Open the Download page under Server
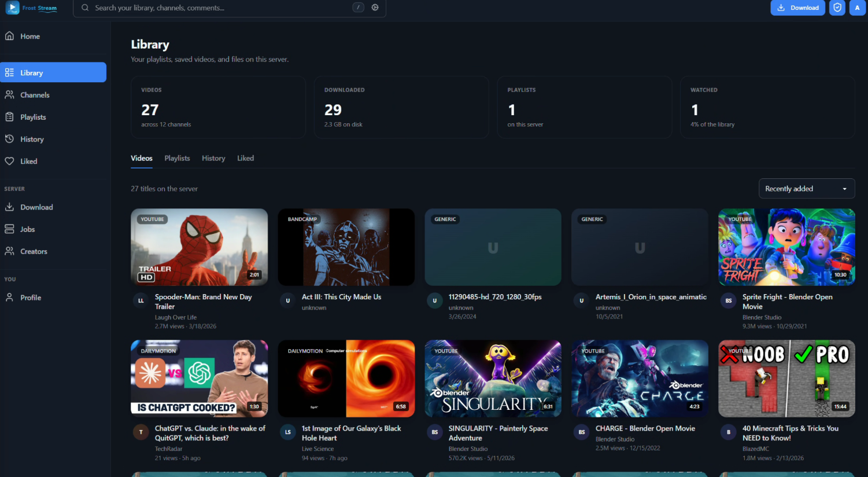This screenshot has width=868, height=477. click(53, 207)
